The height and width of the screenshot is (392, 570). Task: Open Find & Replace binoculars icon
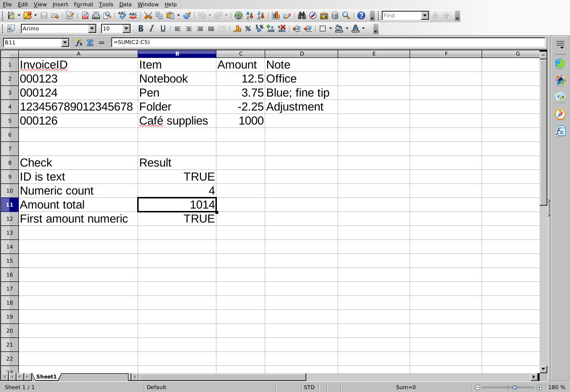click(x=302, y=15)
